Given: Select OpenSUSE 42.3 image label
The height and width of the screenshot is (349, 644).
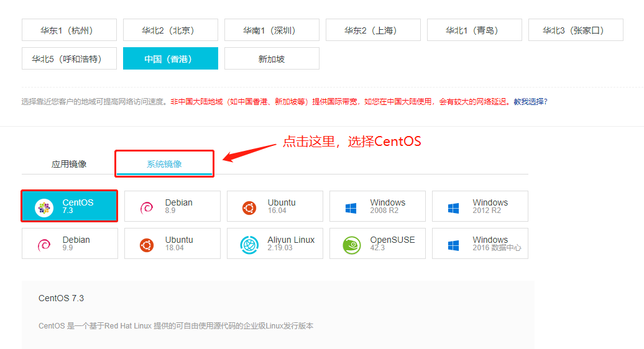Looking at the screenshot, I should coord(392,243).
